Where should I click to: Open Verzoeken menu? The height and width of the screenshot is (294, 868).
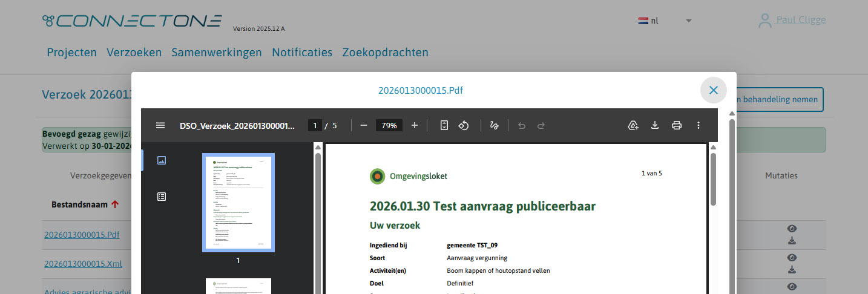[134, 52]
